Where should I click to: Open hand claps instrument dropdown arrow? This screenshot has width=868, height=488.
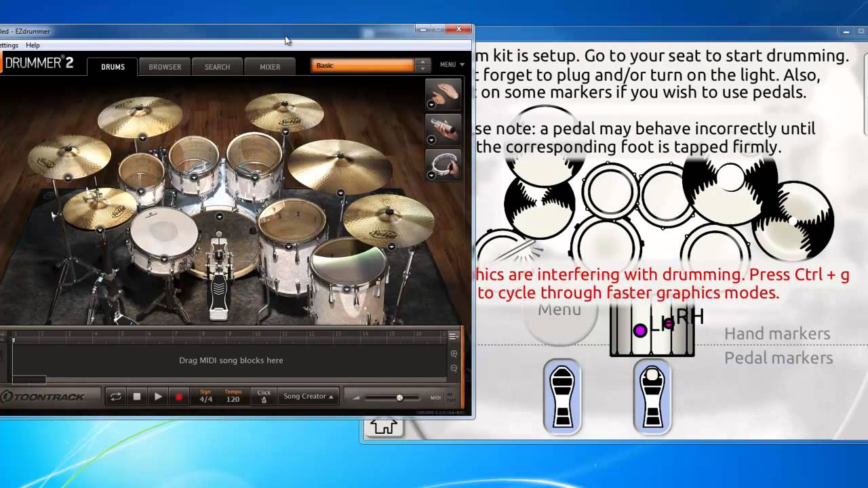[x=431, y=104]
